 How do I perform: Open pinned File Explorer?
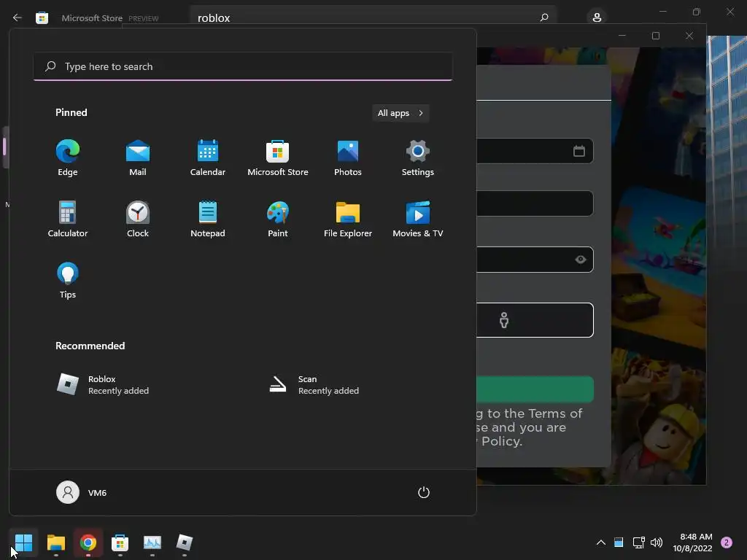click(348, 219)
